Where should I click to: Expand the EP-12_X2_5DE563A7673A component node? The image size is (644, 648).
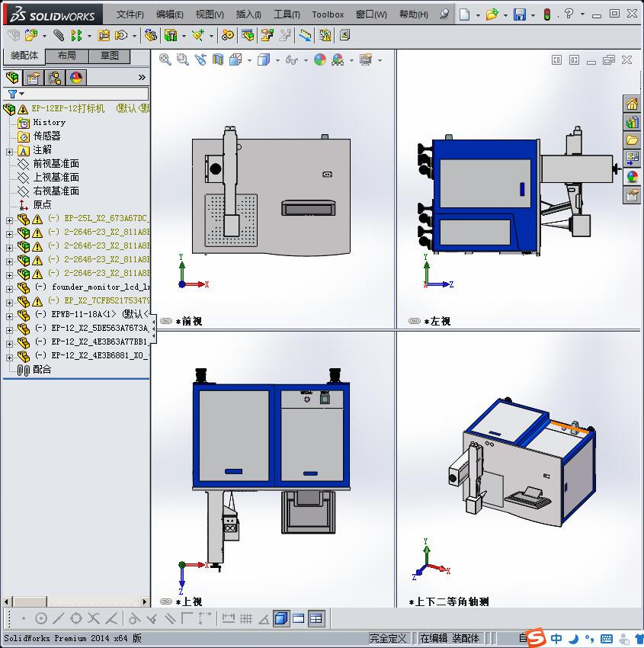tap(9, 330)
